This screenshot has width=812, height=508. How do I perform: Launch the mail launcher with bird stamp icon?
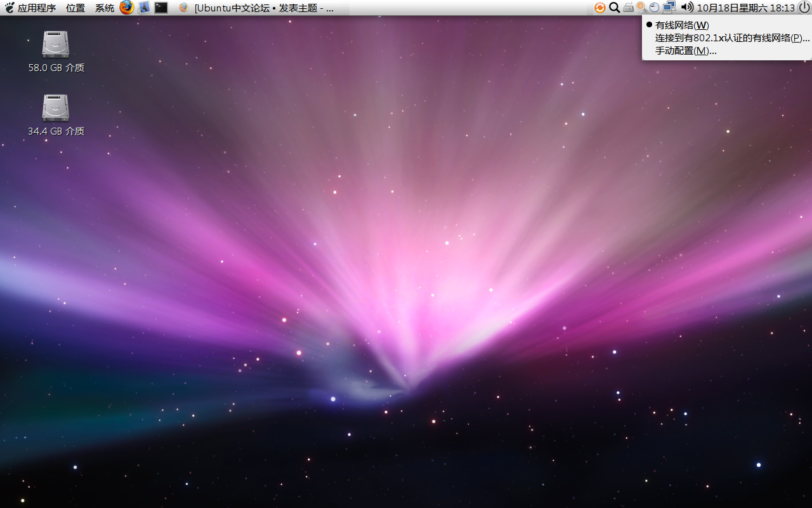144,8
